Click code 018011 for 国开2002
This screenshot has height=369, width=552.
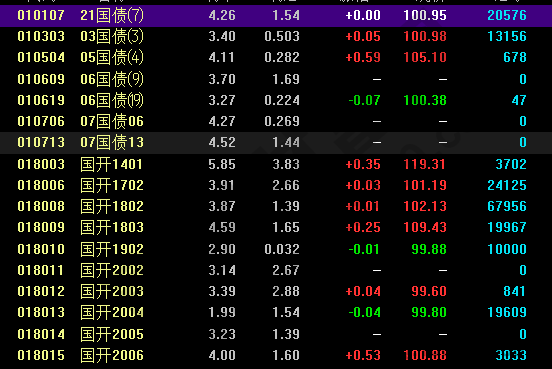click(x=41, y=270)
